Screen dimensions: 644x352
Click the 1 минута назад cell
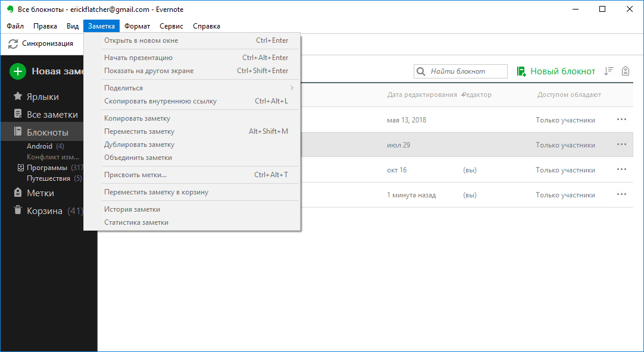(411, 195)
